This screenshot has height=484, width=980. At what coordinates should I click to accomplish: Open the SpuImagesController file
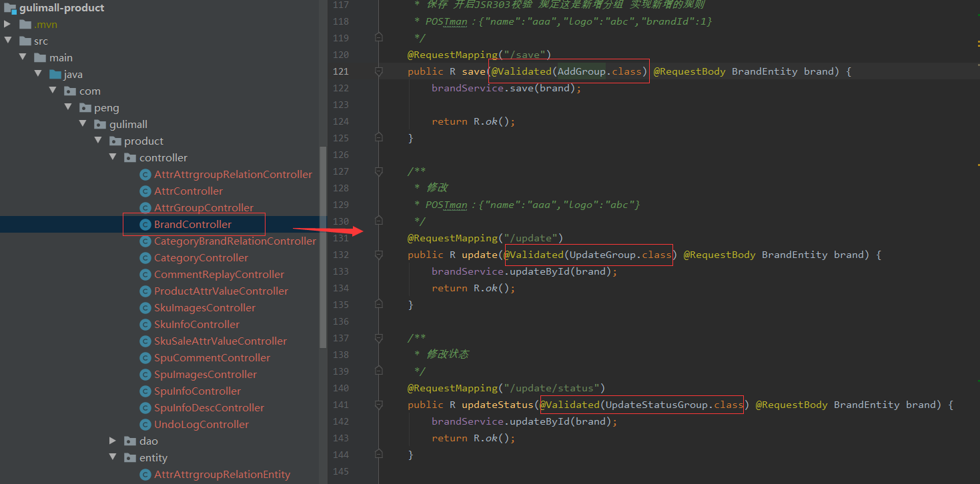click(x=205, y=375)
